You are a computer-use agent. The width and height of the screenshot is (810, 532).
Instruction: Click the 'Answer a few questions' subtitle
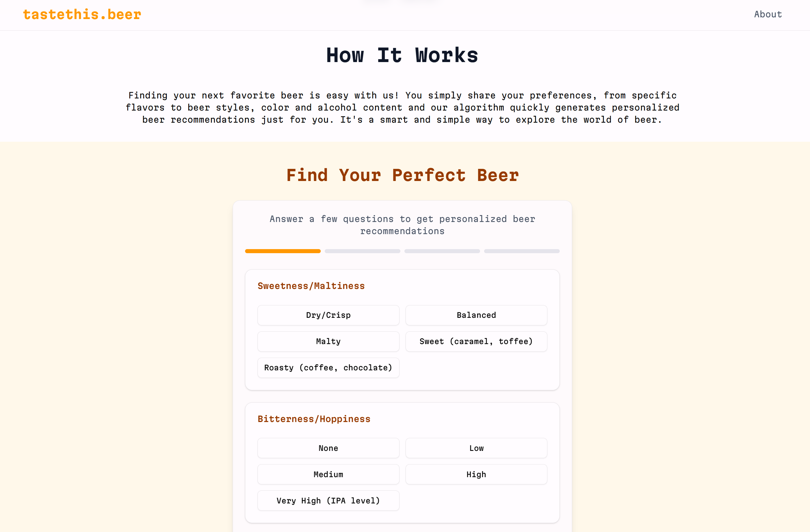pyautogui.click(x=403, y=225)
